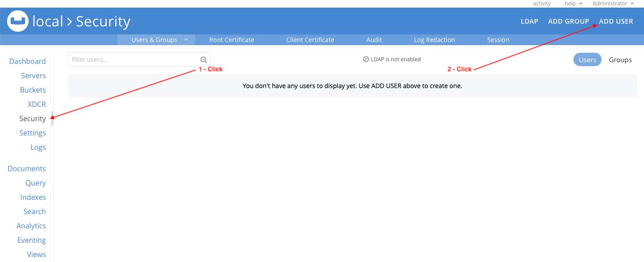This screenshot has height=262, width=644.
Task: Go to Dashboard in the sidebar
Action: click(x=27, y=61)
